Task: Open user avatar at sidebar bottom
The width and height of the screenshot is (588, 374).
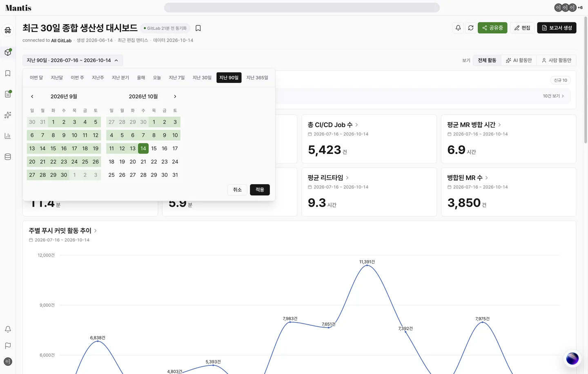Action: pyautogui.click(x=8, y=362)
